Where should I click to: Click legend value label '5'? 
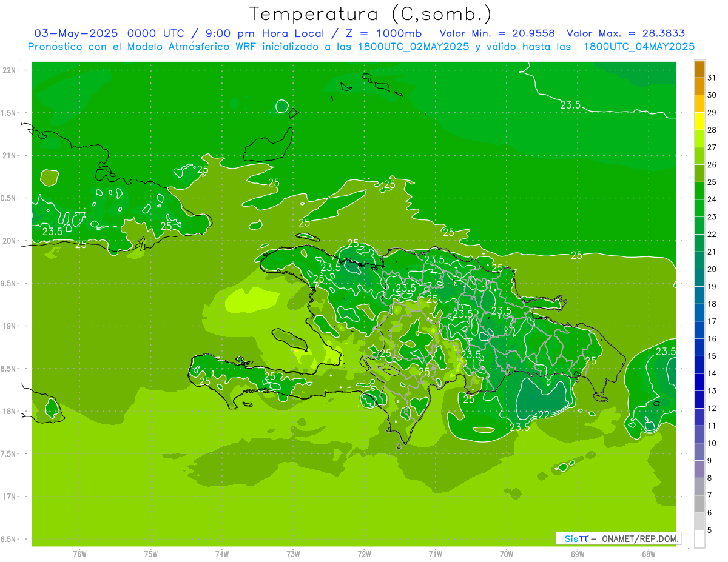click(710, 530)
